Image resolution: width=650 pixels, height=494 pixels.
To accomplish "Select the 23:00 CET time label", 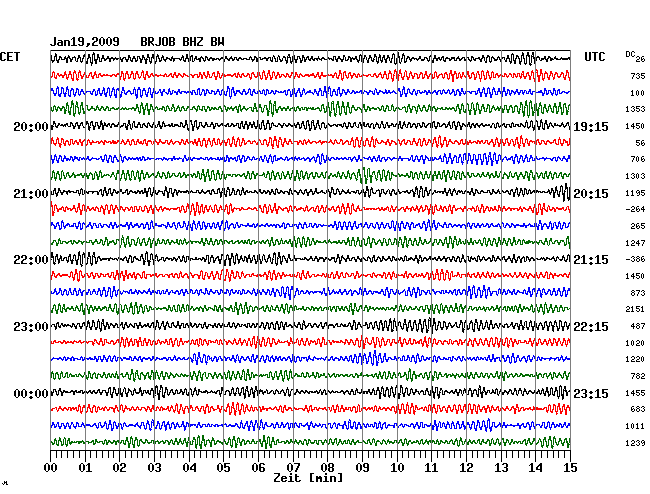I will 31,327.
